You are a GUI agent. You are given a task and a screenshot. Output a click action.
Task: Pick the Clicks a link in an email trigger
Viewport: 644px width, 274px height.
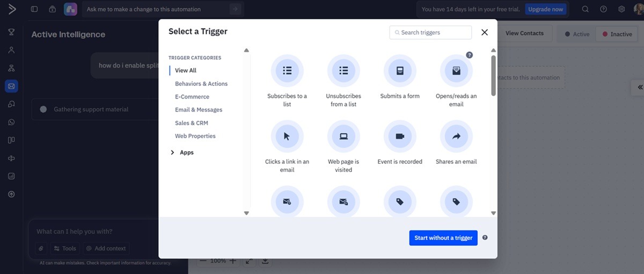[x=287, y=146]
